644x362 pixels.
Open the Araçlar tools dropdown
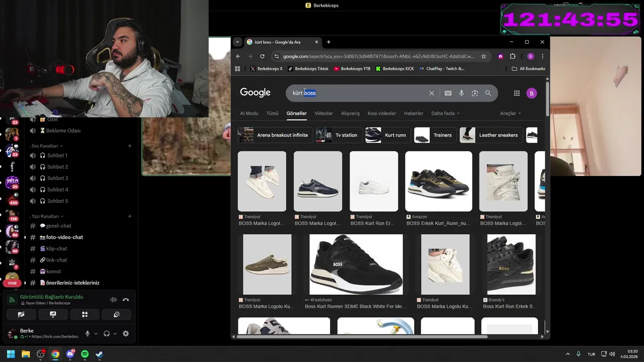(x=510, y=113)
